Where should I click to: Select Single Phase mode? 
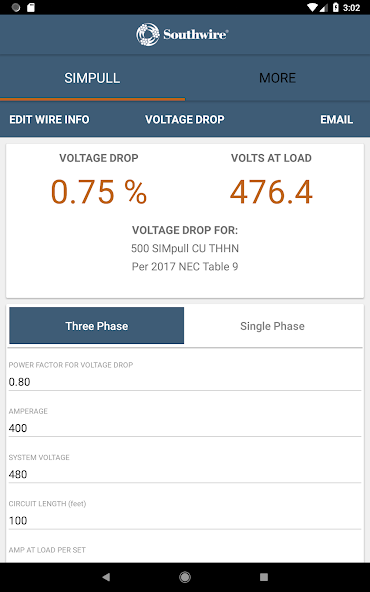click(x=272, y=326)
